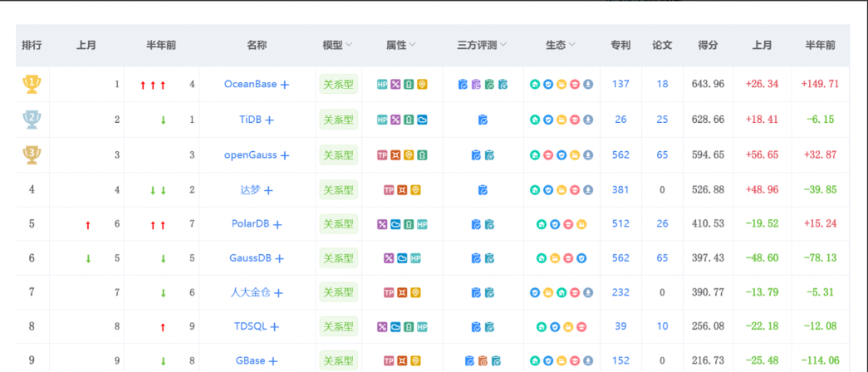Click the HP attribute icon in PolarDB row
This screenshot has width=868, height=372.
pyautogui.click(x=423, y=224)
